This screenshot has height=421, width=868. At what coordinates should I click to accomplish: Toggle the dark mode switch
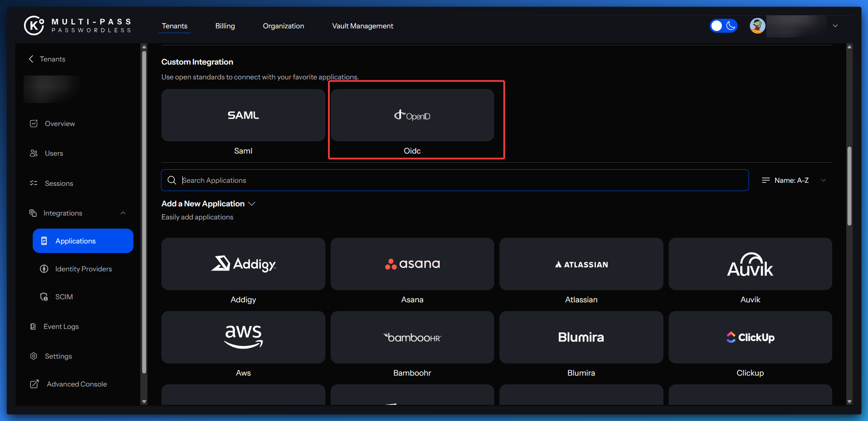coord(723,26)
